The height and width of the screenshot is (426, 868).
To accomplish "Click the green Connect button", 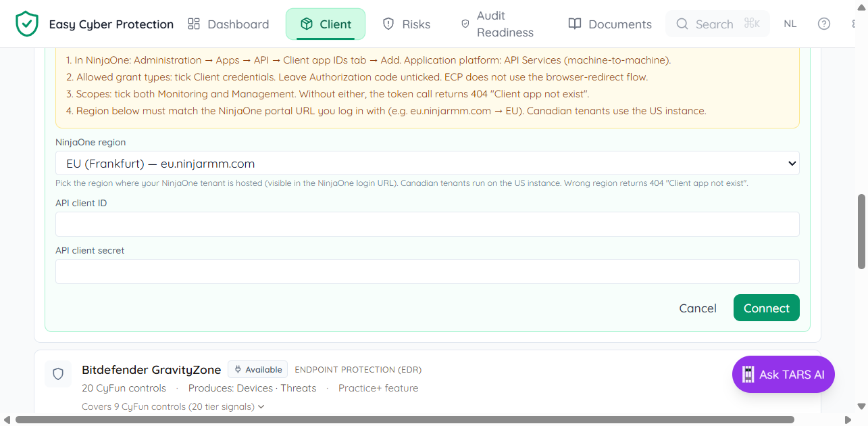I will point(767,308).
